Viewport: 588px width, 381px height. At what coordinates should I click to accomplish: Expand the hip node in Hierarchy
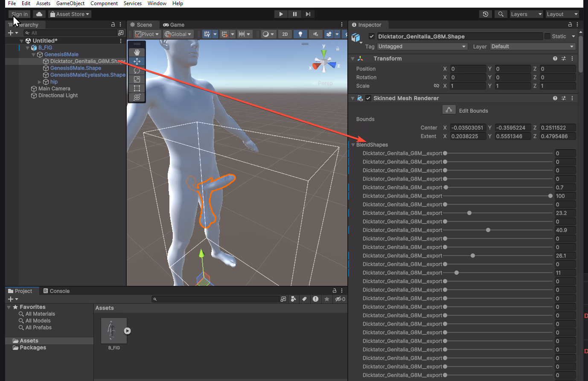[x=40, y=82]
